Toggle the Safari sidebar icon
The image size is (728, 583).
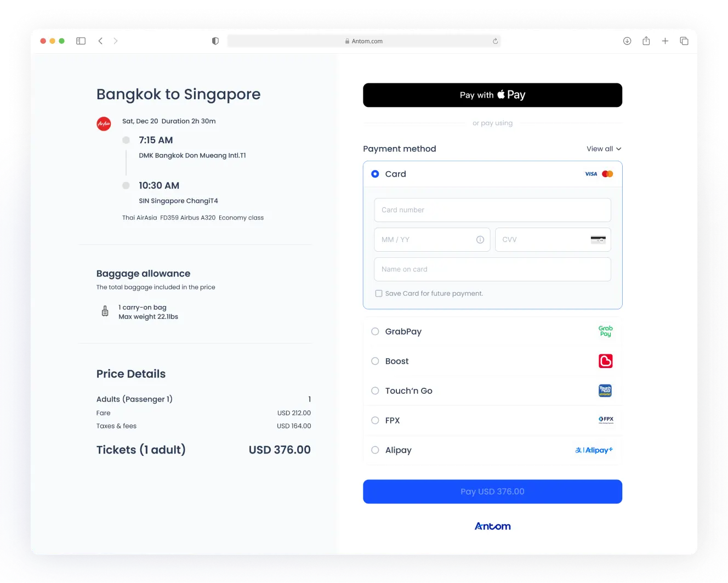click(81, 41)
